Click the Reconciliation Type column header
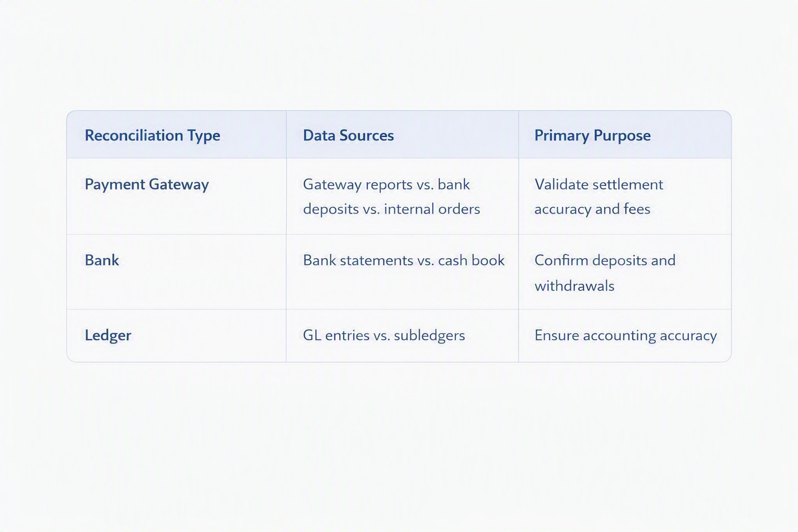The width and height of the screenshot is (798, 532). pos(152,136)
